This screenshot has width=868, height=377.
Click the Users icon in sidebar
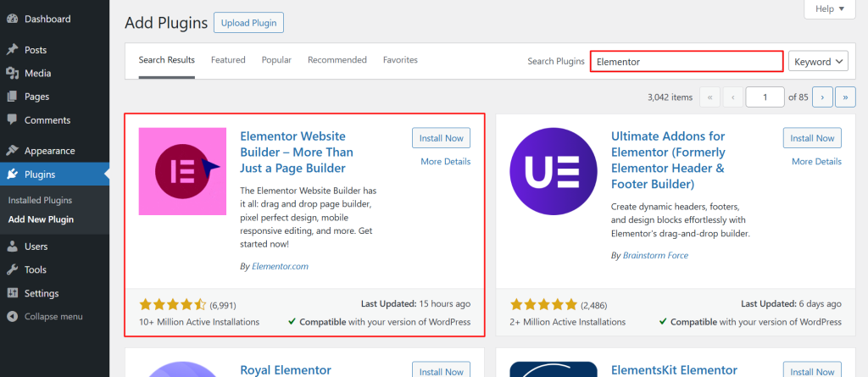pyautogui.click(x=12, y=247)
